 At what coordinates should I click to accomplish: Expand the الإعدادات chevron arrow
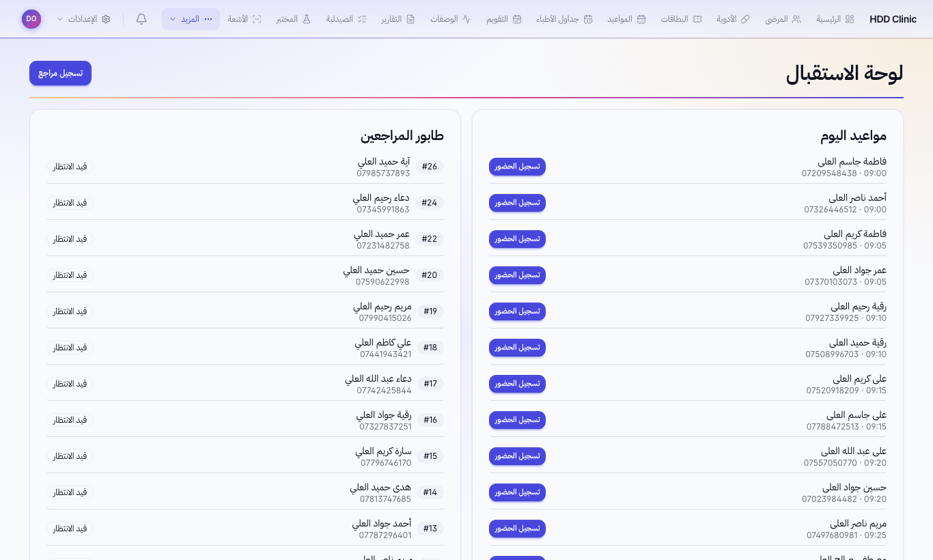tap(61, 19)
